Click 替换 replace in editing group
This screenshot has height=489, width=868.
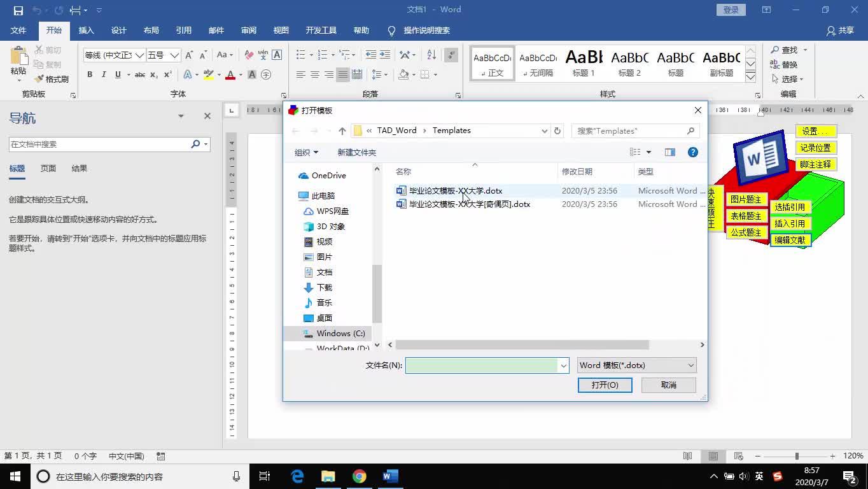[784, 64]
